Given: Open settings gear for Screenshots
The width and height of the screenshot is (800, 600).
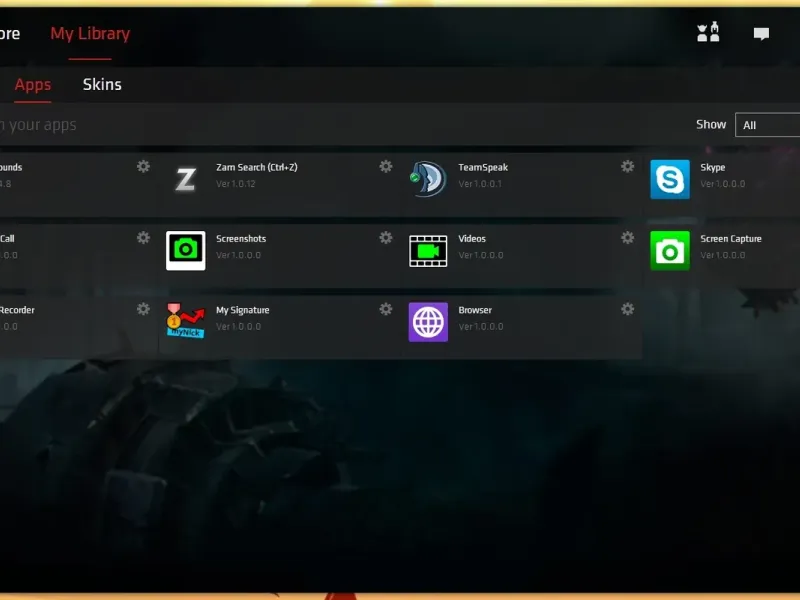Looking at the screenshot, I should tap(386, 238).
